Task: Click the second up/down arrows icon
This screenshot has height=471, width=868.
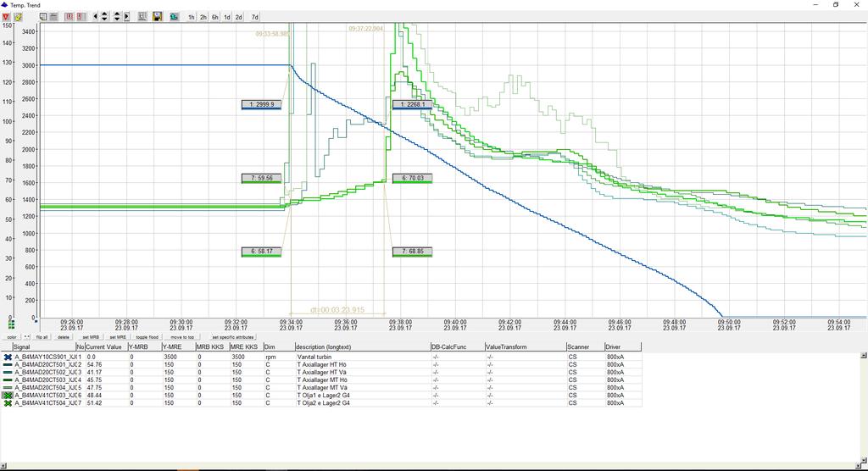Action: 117,17
